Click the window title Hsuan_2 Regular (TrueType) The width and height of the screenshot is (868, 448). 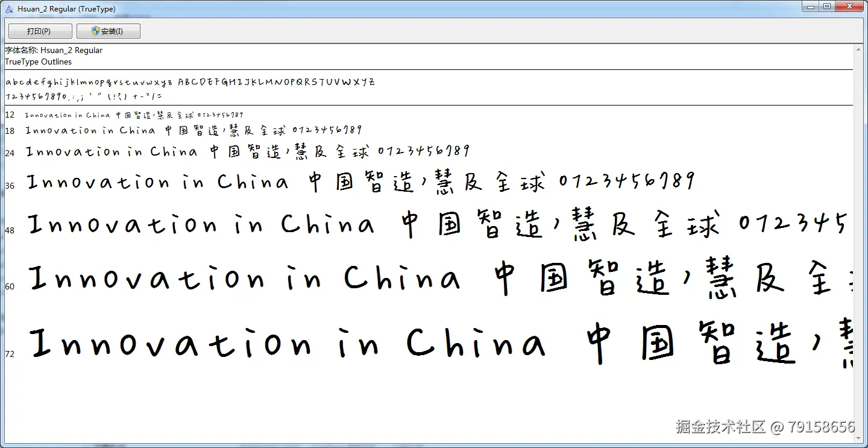click(x=66, y=9)
